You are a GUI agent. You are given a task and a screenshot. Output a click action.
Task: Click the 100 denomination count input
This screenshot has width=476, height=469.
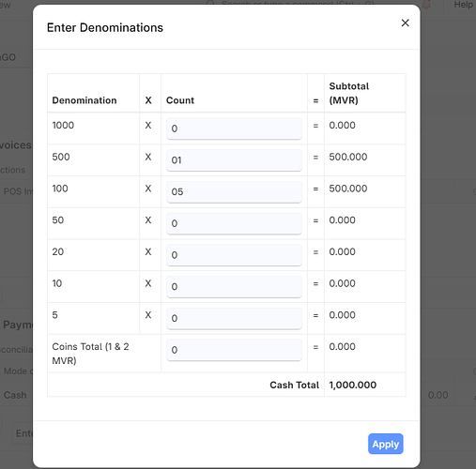(x=234, y=191)
